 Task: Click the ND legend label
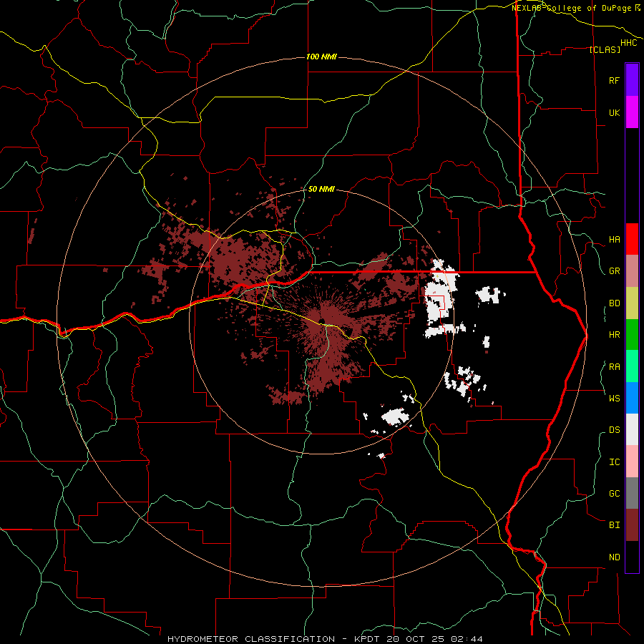(614, 557)
